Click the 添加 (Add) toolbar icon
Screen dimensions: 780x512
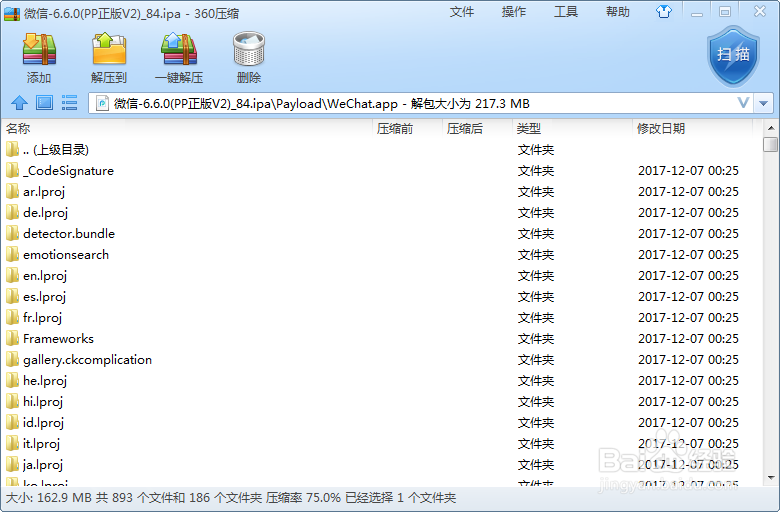[x=39, y=50]
